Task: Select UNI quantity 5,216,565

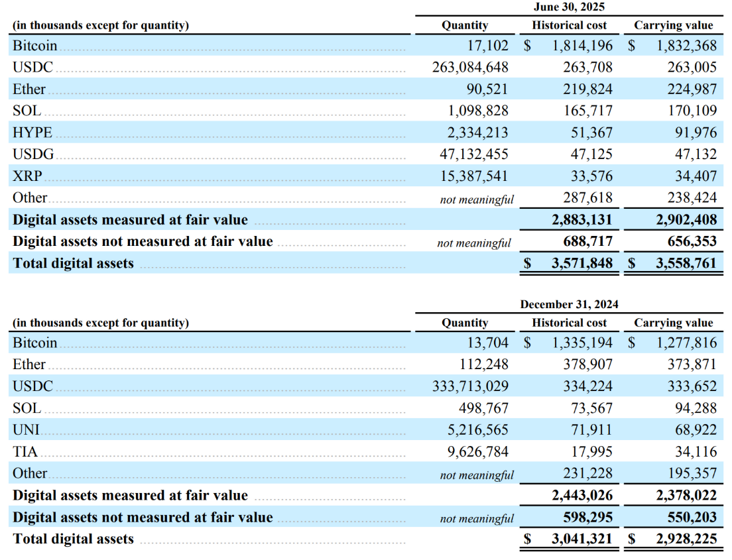Action: tap(477, 430)
